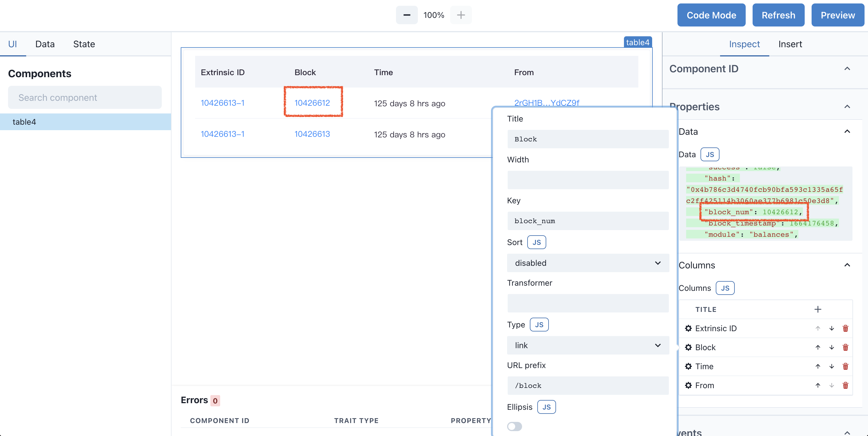Toggle JS mode for Type field
This screenshot has height=436, width=868.
[x=539, y=324]
